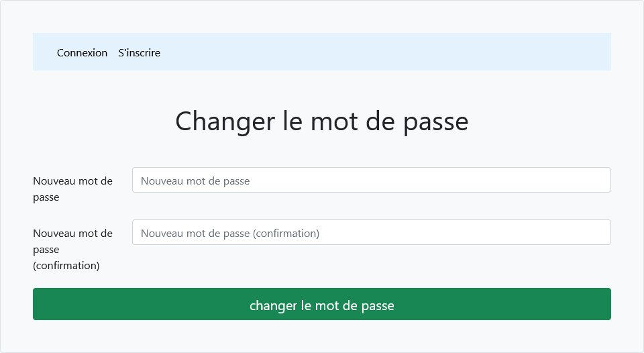The height and width of the screenshot is (353, 644).
Task: Click placeholder 'Nouveau mot de passe' in first field
Action: 195,181
